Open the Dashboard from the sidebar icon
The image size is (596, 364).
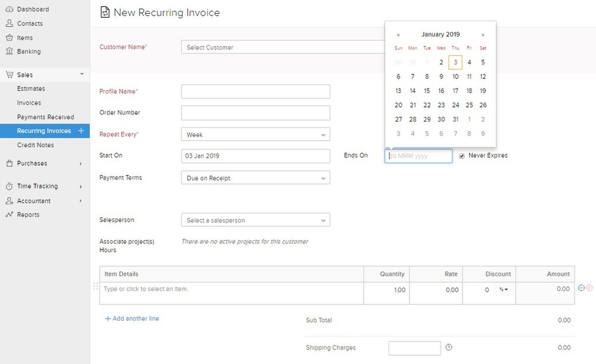[x=8, y=9]
